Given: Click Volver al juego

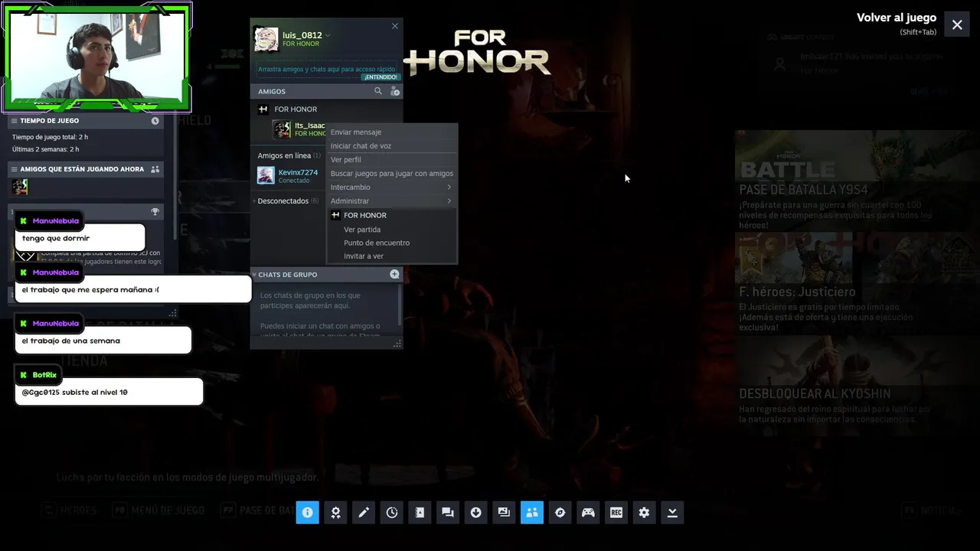Looking at the screenshot, I should (x=897, y=18).
